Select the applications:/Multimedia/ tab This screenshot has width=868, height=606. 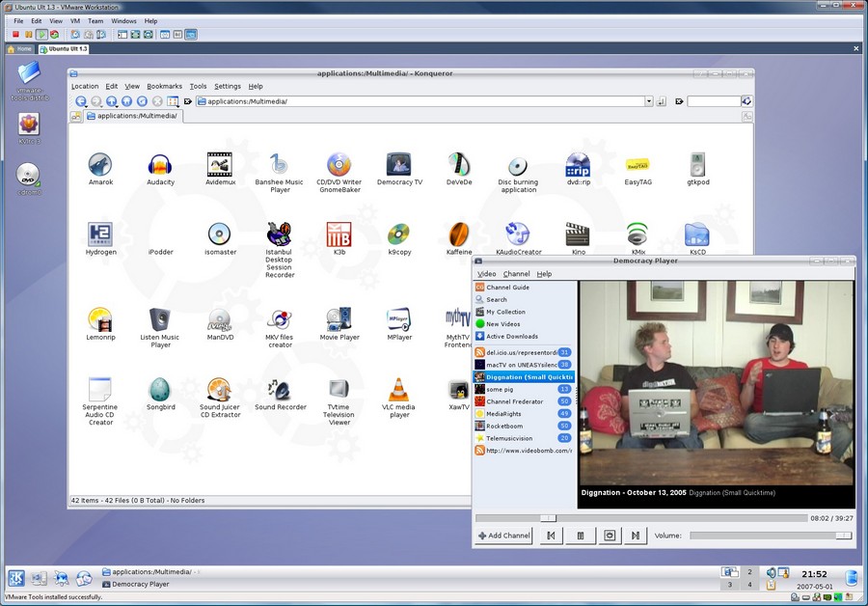pyautogui.click(x=132, y=116)
